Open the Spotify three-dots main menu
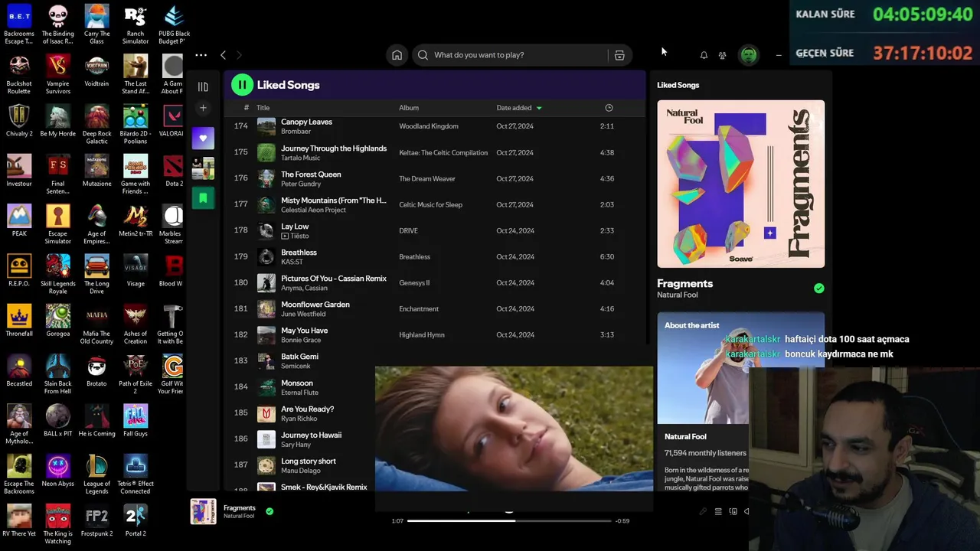Screen dimensions: 980x551 point(201,55)
